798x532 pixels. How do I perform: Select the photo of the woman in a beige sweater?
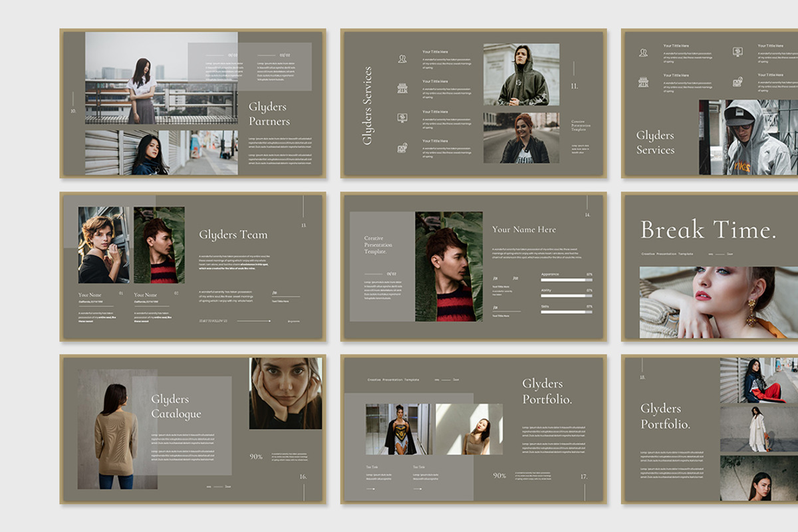pos(118,430)
